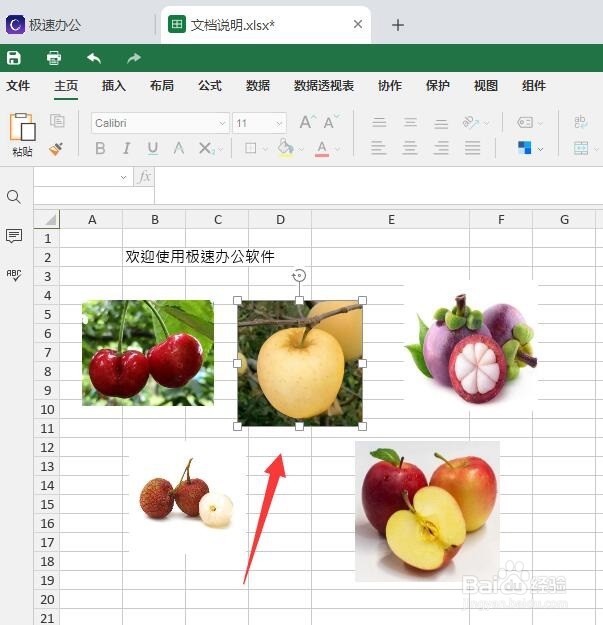Open the 组件 tab

point(534,86)
